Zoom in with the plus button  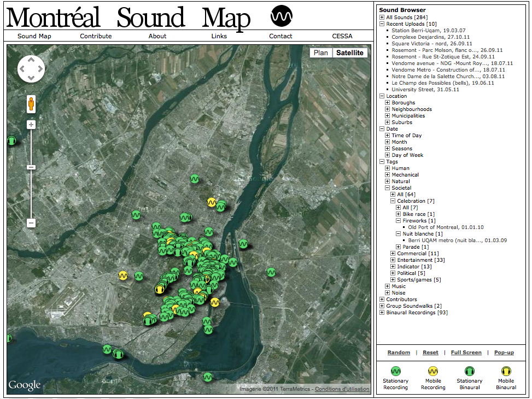pyautogui.click(x=31, y=125)
